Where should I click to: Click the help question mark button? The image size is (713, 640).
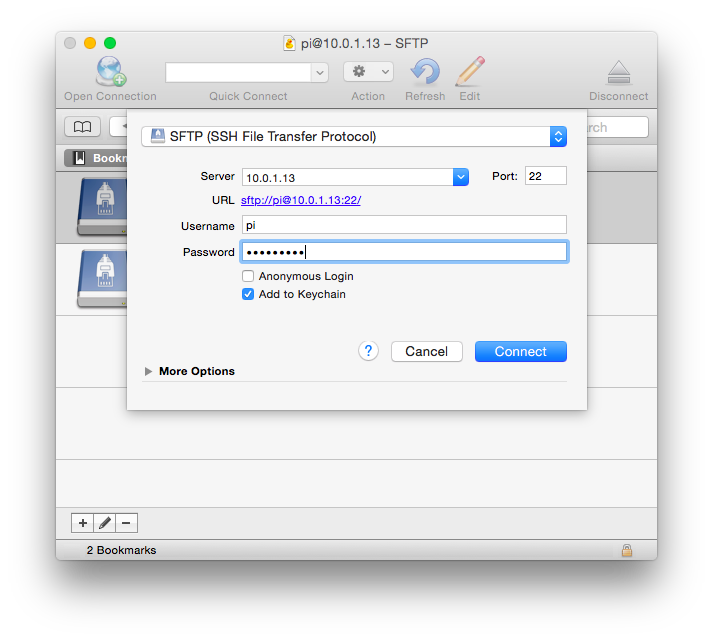point(368,351)
